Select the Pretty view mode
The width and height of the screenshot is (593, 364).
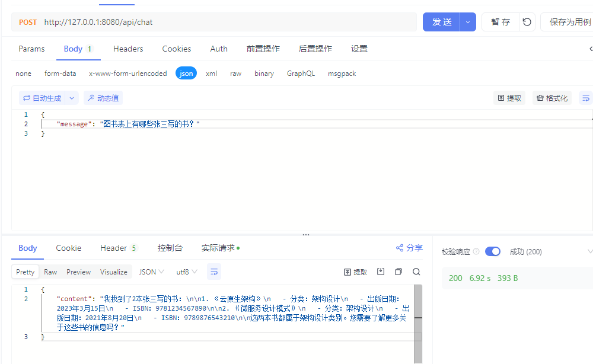[x=25, y=272]
